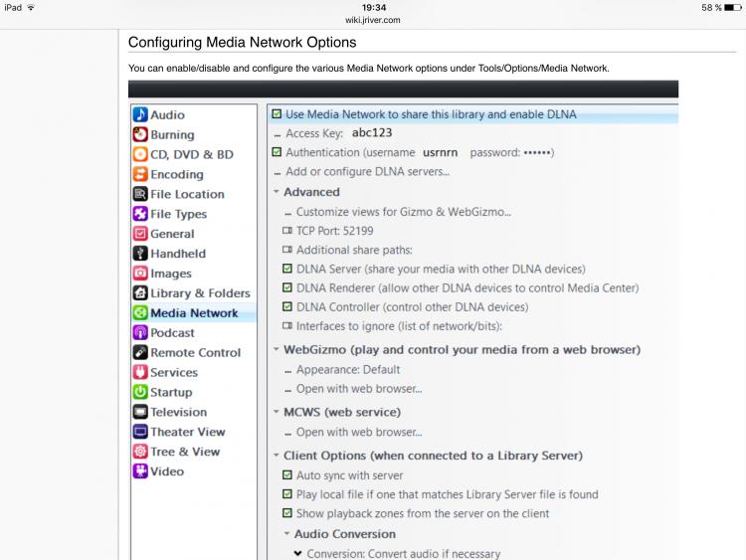
Task: Click the Burning disc icon
Action: point(140,134)
